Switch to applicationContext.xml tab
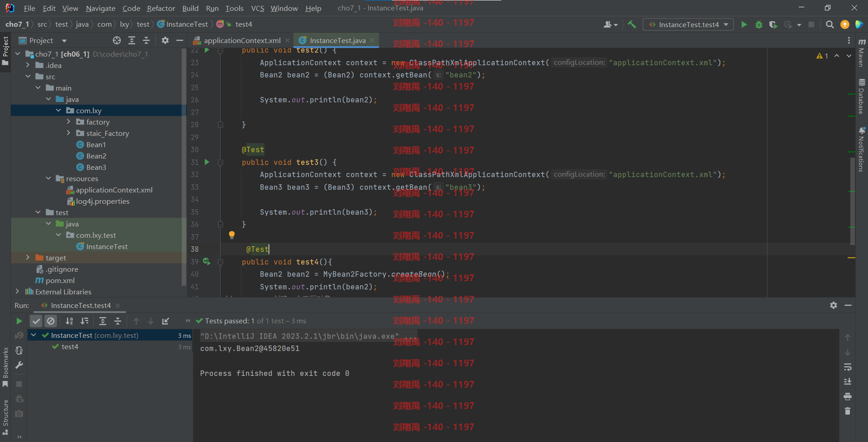The width and height of the screenshot is (868, 442). pyautogui.click(x=242, y=40)
